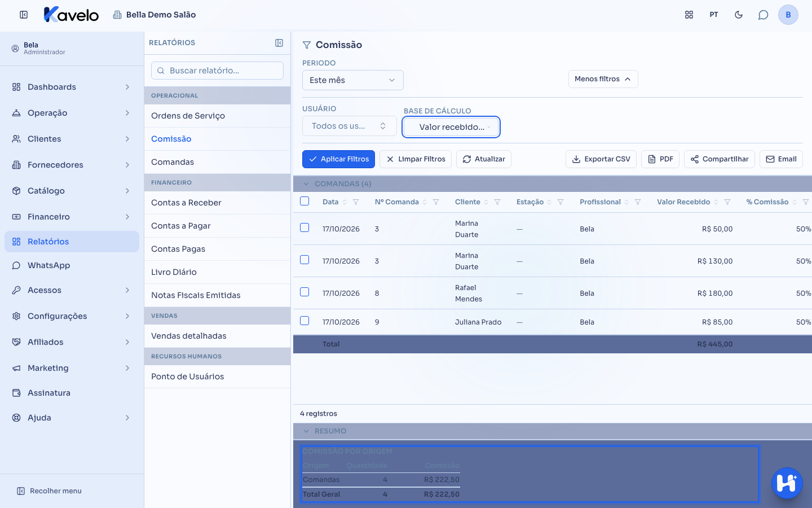Open Contas a Receber report
812x508 pixels.
pos(218,203)
